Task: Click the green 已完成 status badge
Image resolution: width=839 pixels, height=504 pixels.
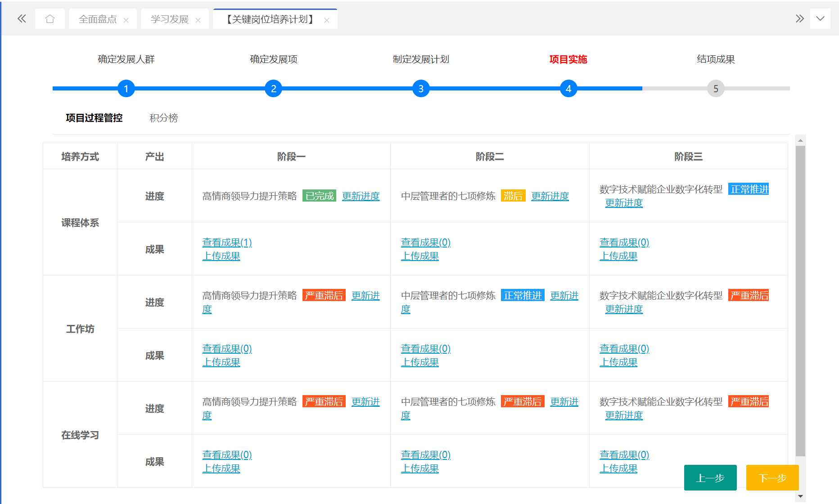Action: tap(319, 196)
